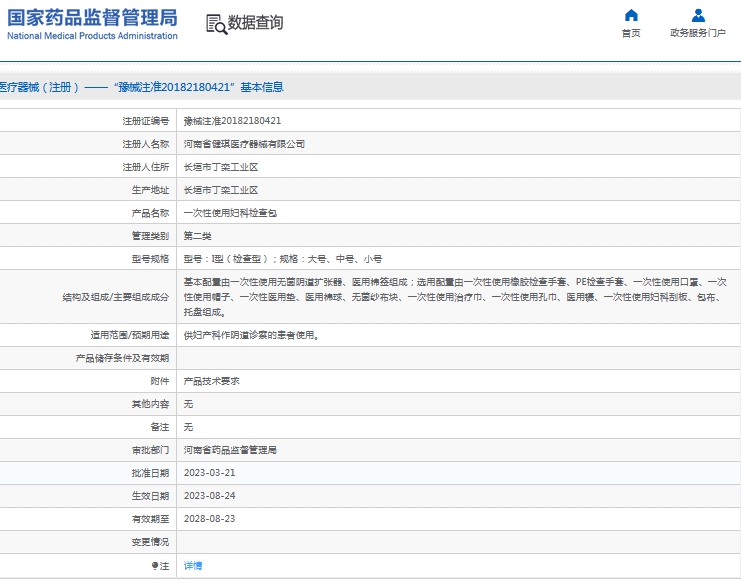Screen dimensions: 741x585
Task: Select effective date 2023-08-24
Action: pyautogui.click(x=209, y=496)
